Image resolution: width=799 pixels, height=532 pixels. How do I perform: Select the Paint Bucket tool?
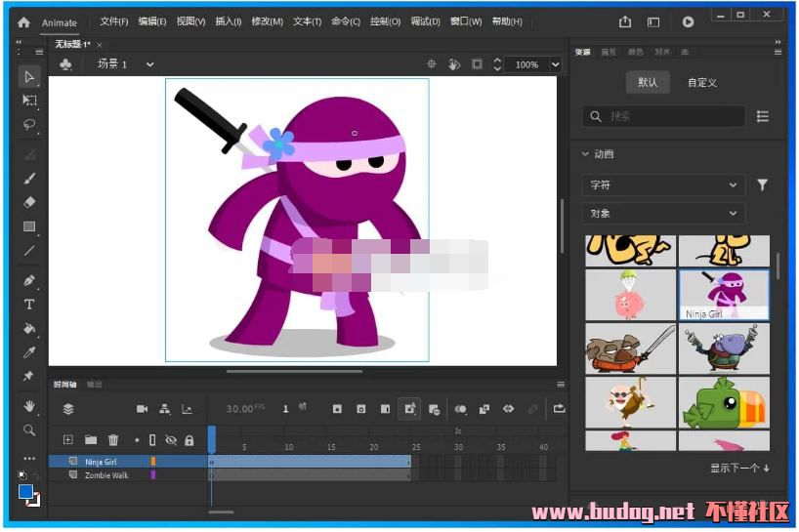click(29, 328)
